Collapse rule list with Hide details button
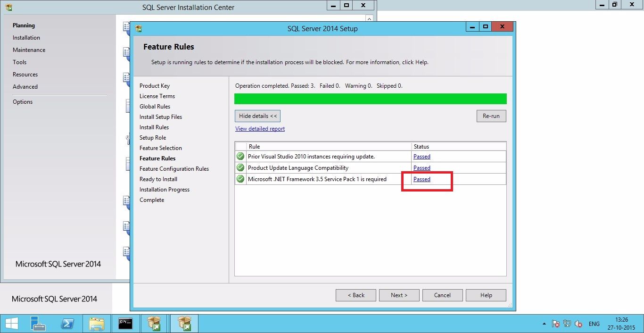 [258, 116]
